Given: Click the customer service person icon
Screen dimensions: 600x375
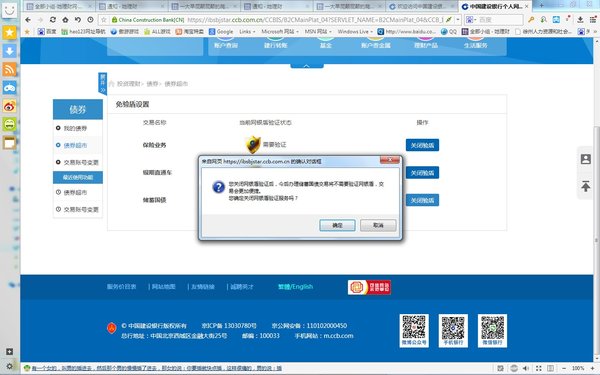Looking at the screenshot, I should 585,159.
